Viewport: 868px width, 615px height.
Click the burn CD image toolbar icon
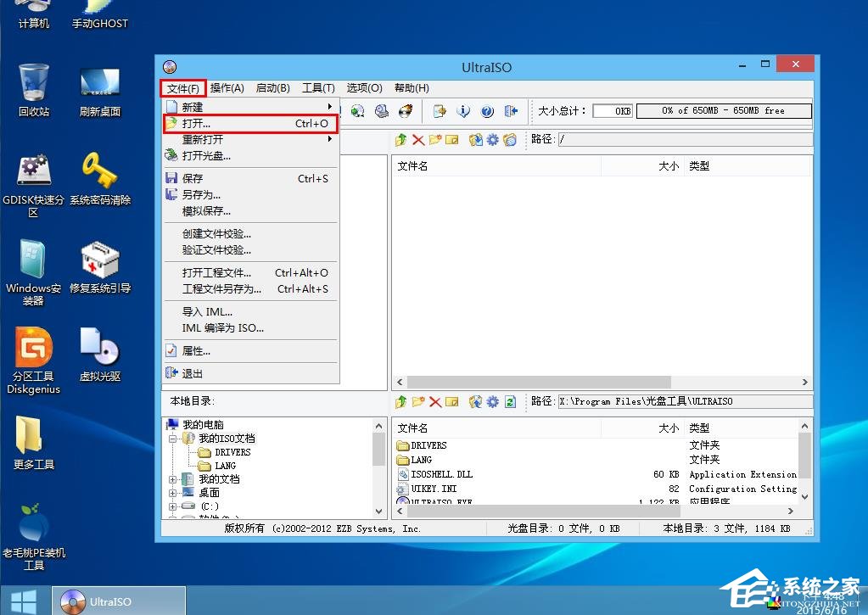coord(403,110)
